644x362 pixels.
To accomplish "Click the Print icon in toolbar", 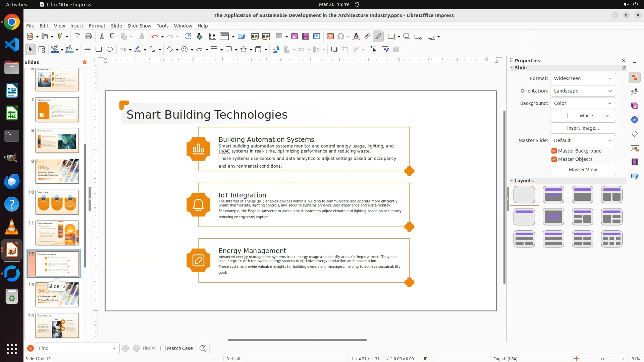I will tap(89, 37).
